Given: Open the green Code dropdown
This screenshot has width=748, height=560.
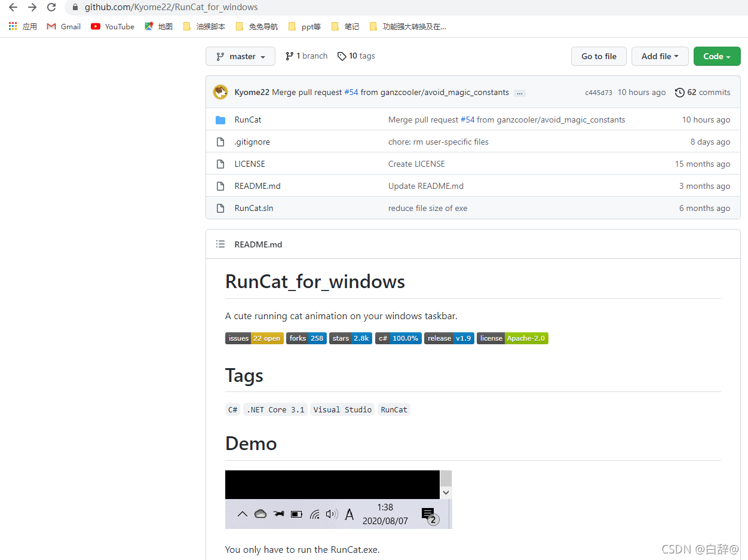Looking at the screenshot, I should 717,56.
